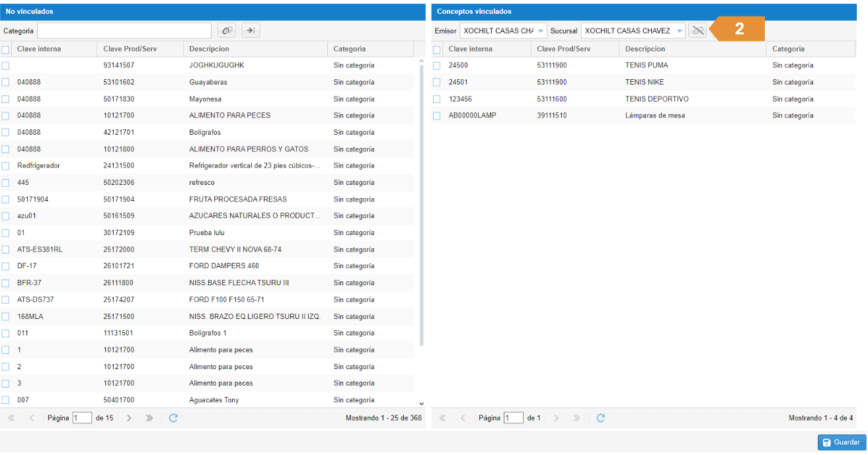Tick the Lámparas de mesa checkbox
Viewport: 868px width, 455px height.
pyautogui.click(x=436, y=116)
